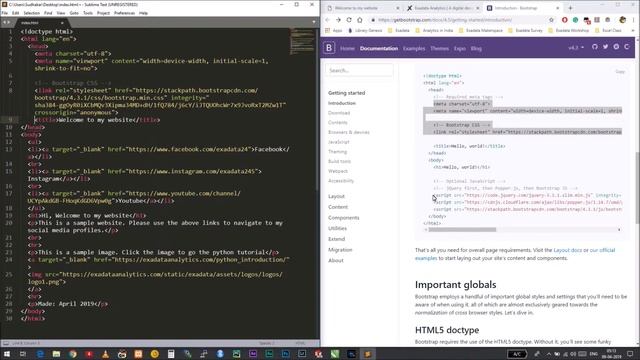The width and height of the screenshot is (640, 360).
Task: Open Bootstrap Twitter icon link
Action: (605, 47)
